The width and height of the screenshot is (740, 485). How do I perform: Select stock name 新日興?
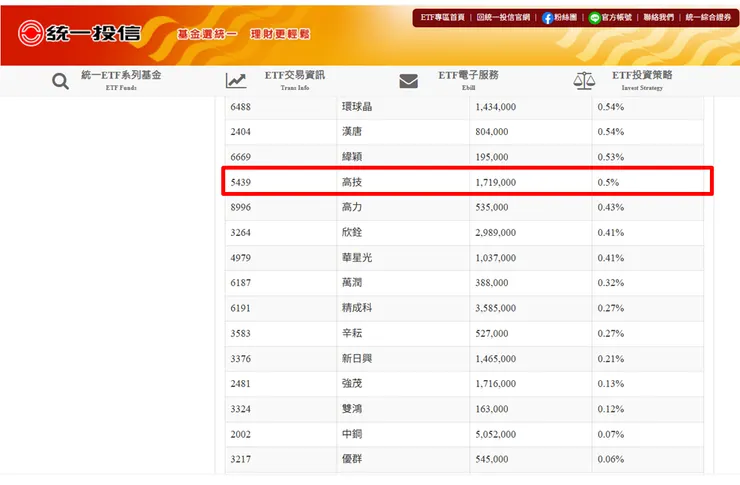(x=357, y=359)
